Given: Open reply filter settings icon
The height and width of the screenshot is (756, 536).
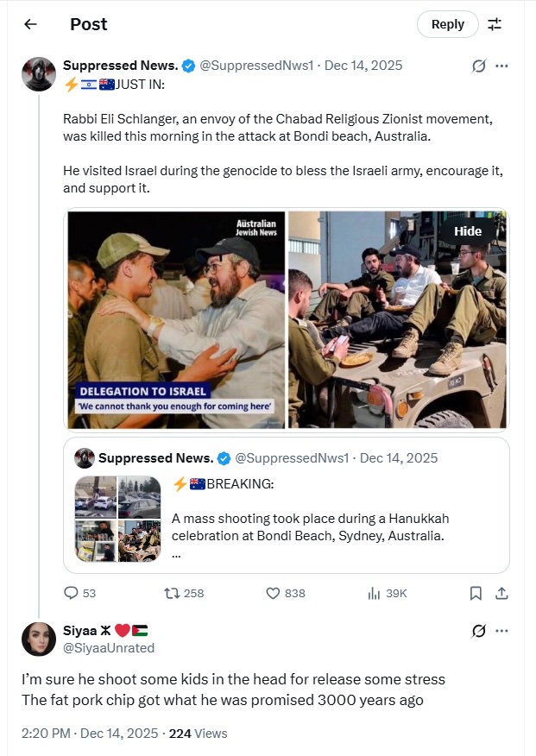Looking at the screenshot, I should tap(495, 24).
